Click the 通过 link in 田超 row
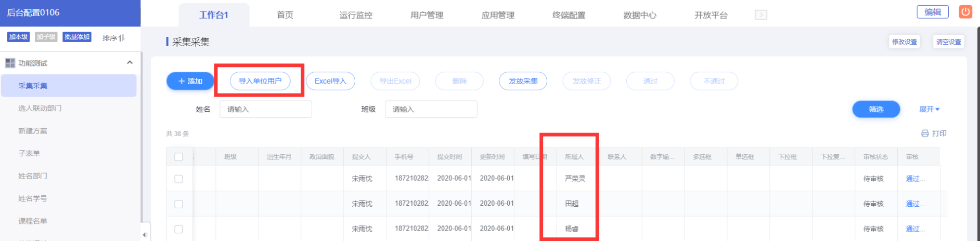This screenshot has height=241, width=980. click(x=915, y=204)
